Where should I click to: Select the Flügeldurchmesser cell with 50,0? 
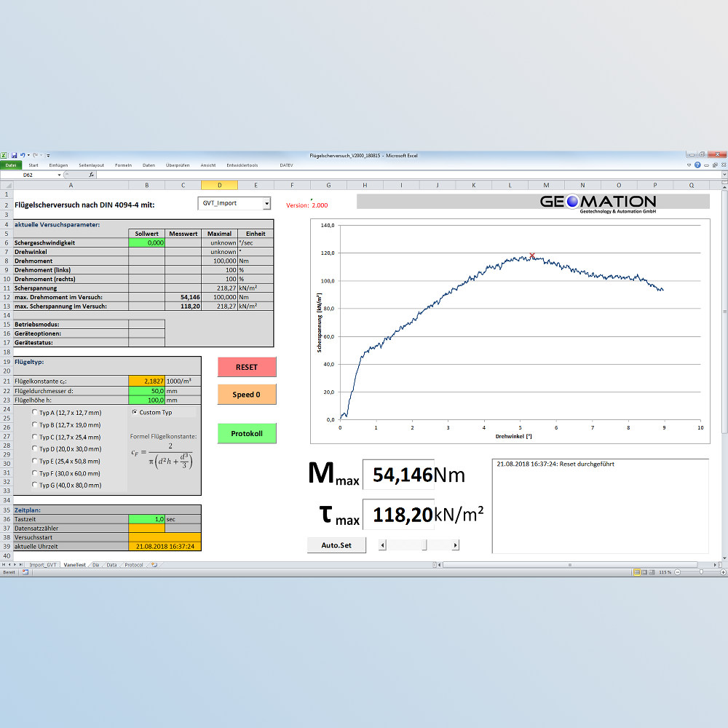147,391
